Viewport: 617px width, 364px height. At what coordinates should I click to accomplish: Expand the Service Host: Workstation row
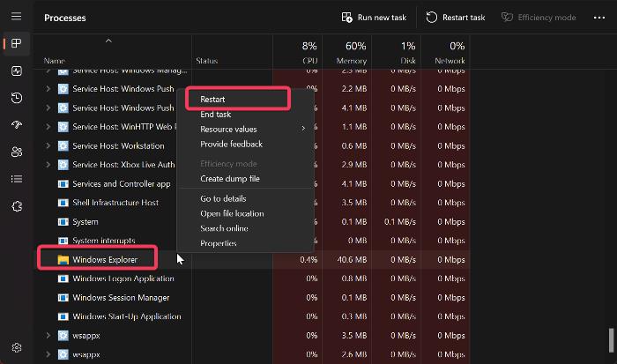coord(48,145)
